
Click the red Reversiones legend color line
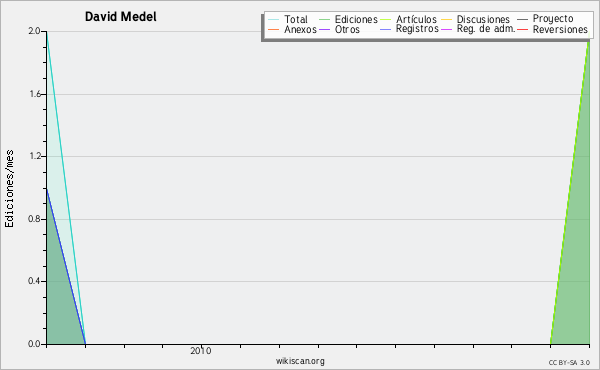tap(522, 29)
